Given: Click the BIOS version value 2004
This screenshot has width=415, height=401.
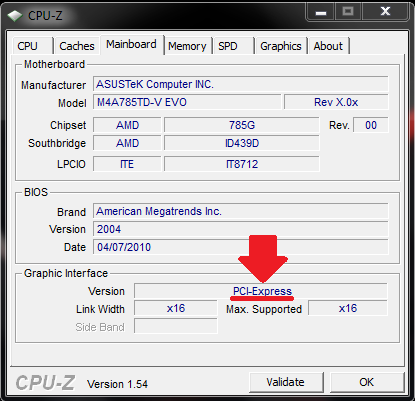Looking at the screenshot, I should coord(240,229).
